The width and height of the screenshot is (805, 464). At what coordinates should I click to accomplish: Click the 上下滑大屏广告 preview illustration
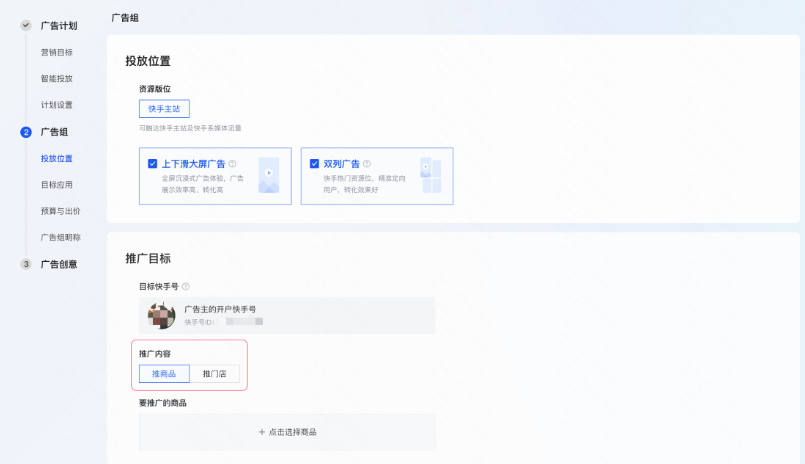[269, 175]
